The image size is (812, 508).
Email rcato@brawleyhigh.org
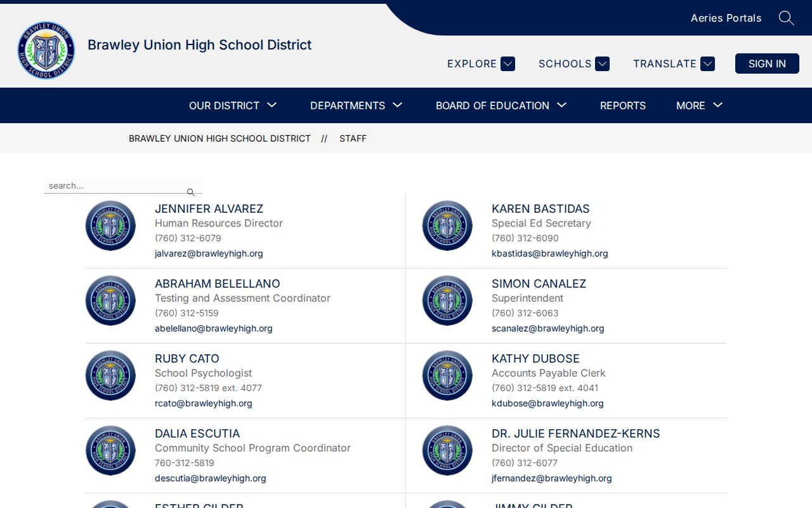point(204,403)
